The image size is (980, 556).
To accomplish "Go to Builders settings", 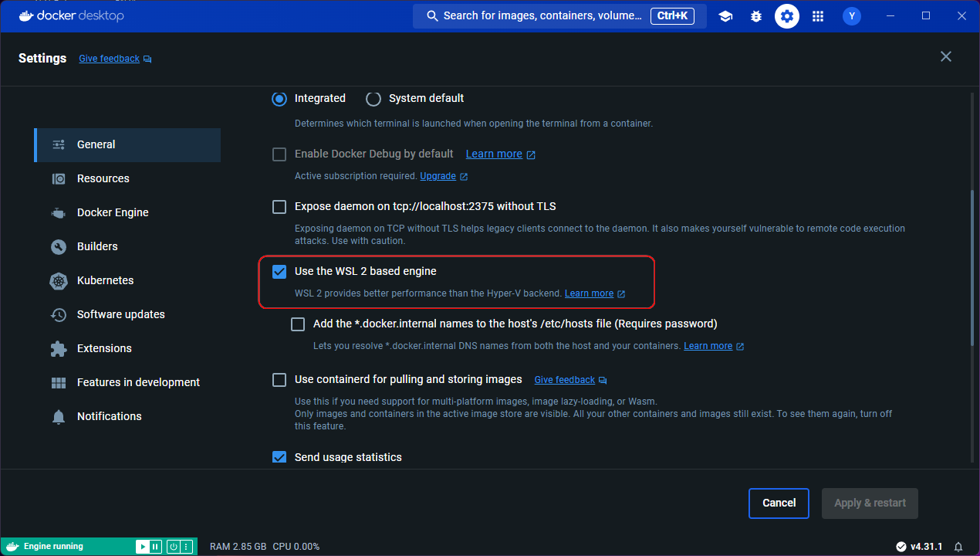I will [x=127, y=247].
